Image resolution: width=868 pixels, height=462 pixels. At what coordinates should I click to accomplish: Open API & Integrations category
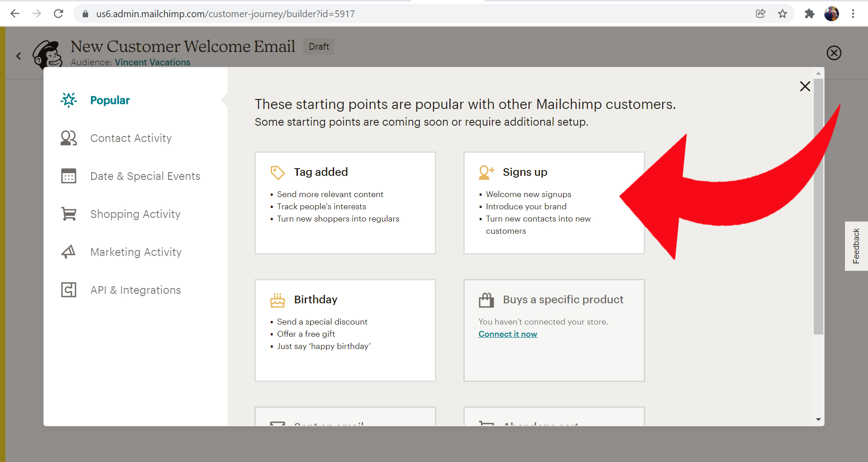(x=136, y=290)
